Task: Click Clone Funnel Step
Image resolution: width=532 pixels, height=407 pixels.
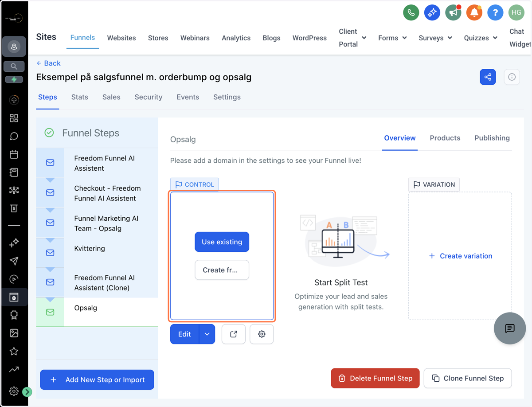Action: [468, 378]
